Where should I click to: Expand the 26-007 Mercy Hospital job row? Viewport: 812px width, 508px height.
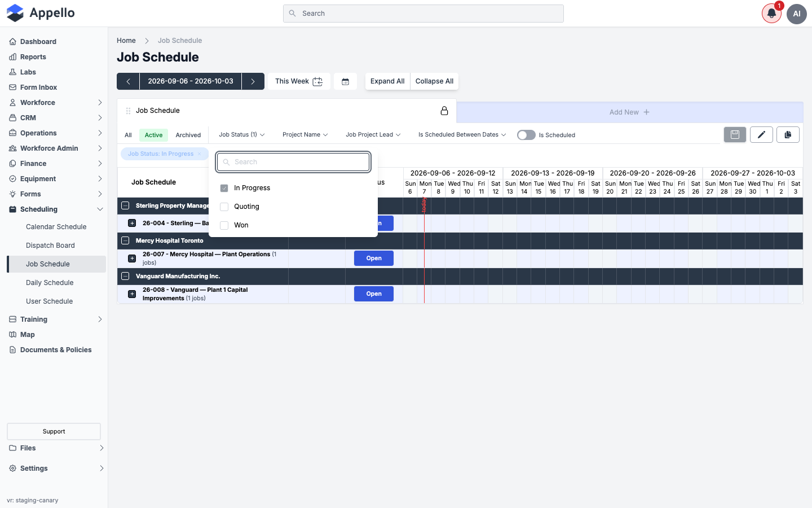pyautogui.click(x=132, y=259)
